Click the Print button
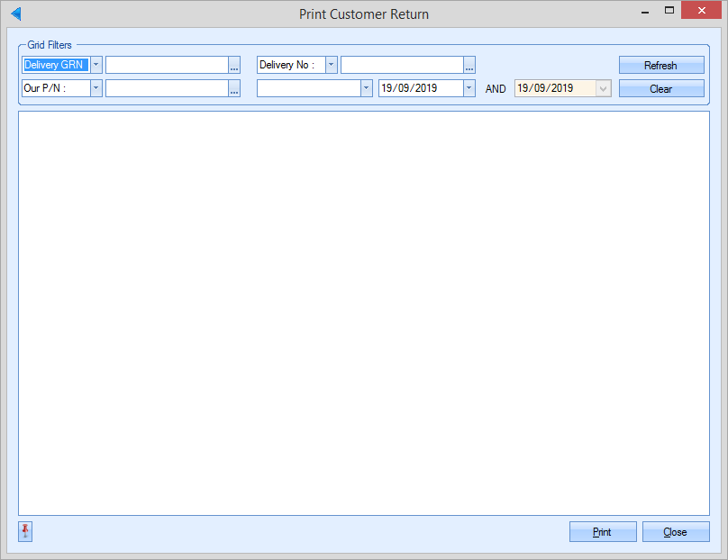 [x=603, y=532]
